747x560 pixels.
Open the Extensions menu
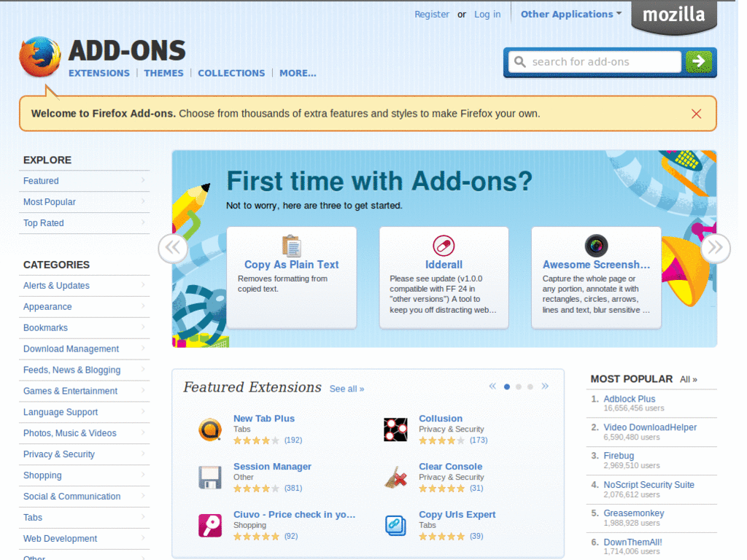coord(99,73)
